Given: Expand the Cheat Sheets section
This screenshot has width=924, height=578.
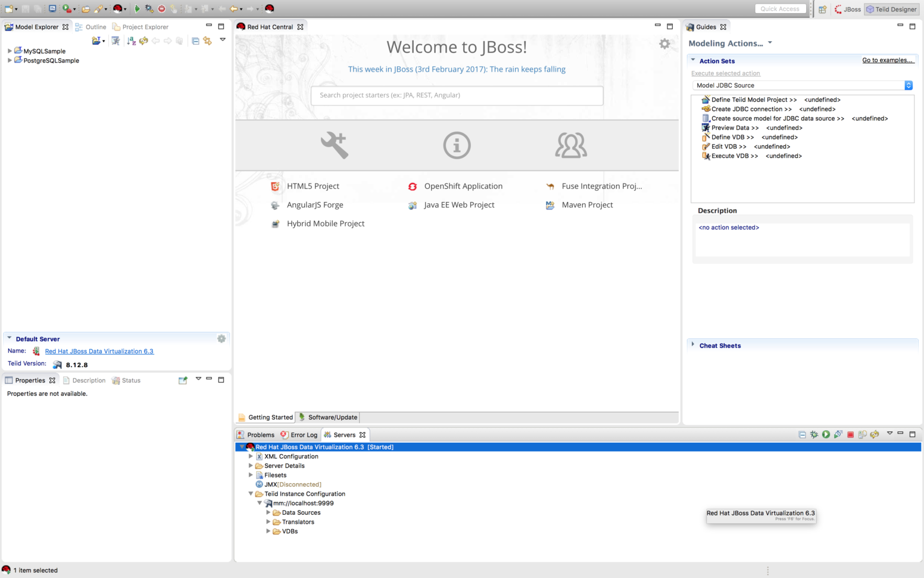Looking at the screenshot, I should pyautogui.click(x=693, y=344).
